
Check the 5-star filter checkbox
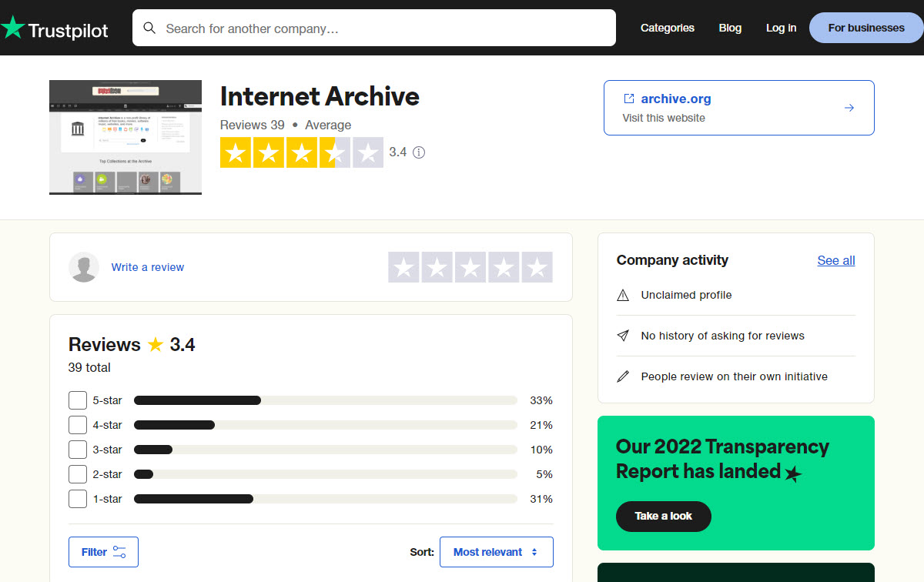(x=78, y=400)
